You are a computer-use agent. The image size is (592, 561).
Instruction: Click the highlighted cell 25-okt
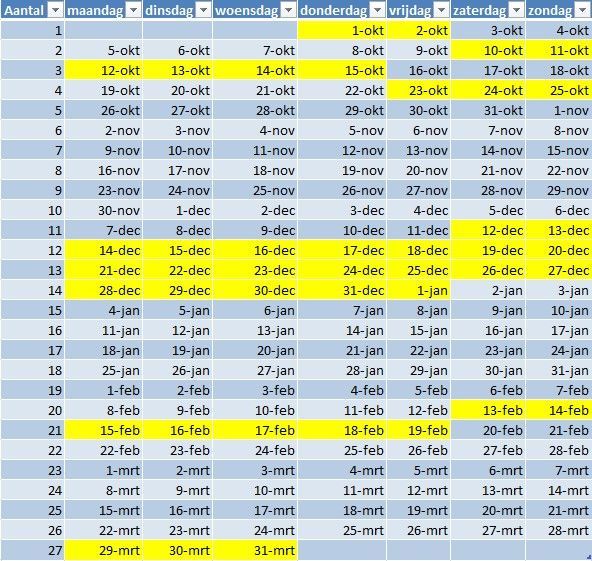tap(559, 90)
